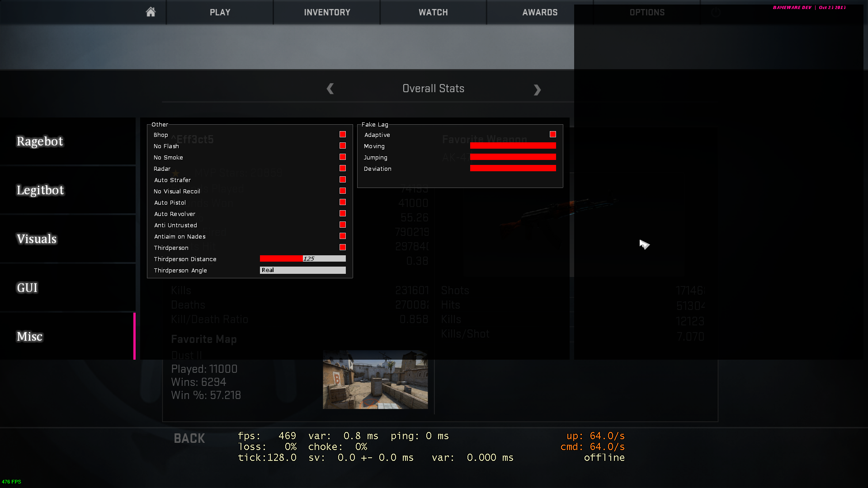Click the Deviation slider bar
The width and height of the screenshot is (868, 488).
(x=513, y=169)
